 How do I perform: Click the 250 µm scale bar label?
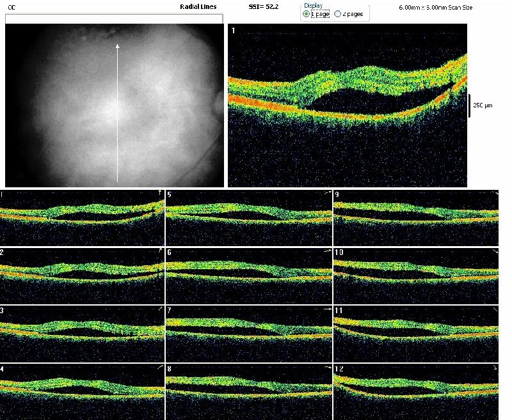[483, 105]
